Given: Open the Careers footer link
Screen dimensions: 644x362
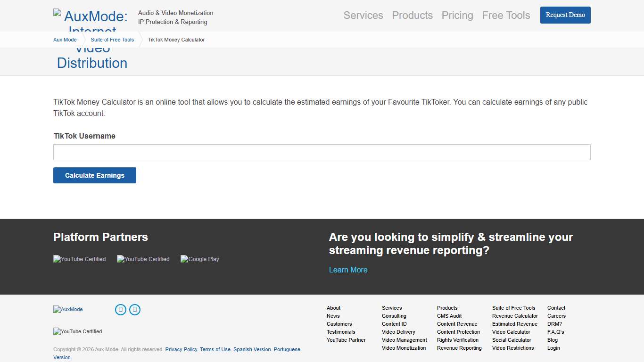Looking at the screenshot, I should 556,316.
